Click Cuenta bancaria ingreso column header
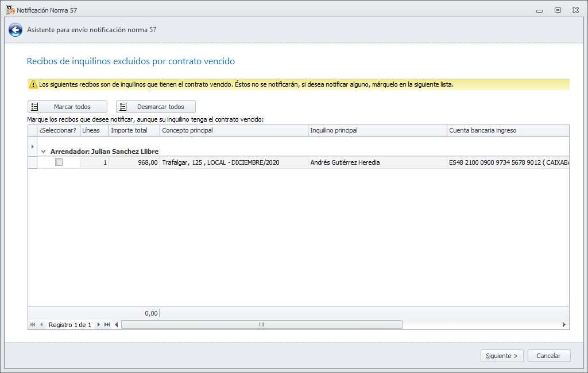The image size is (588, 373). (x=508, y=130)
